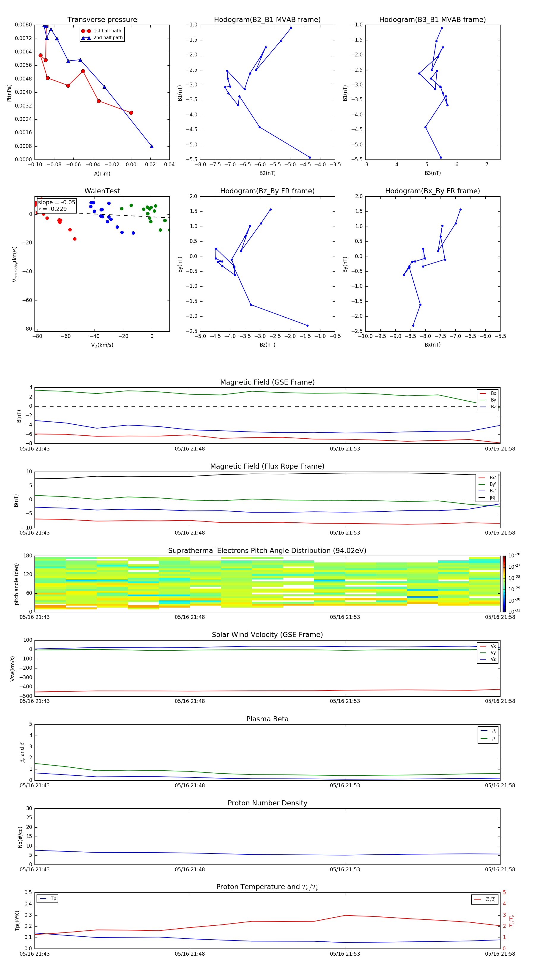
Task: Click the 'B3(nT)' x-axis label
Action: 432,173
